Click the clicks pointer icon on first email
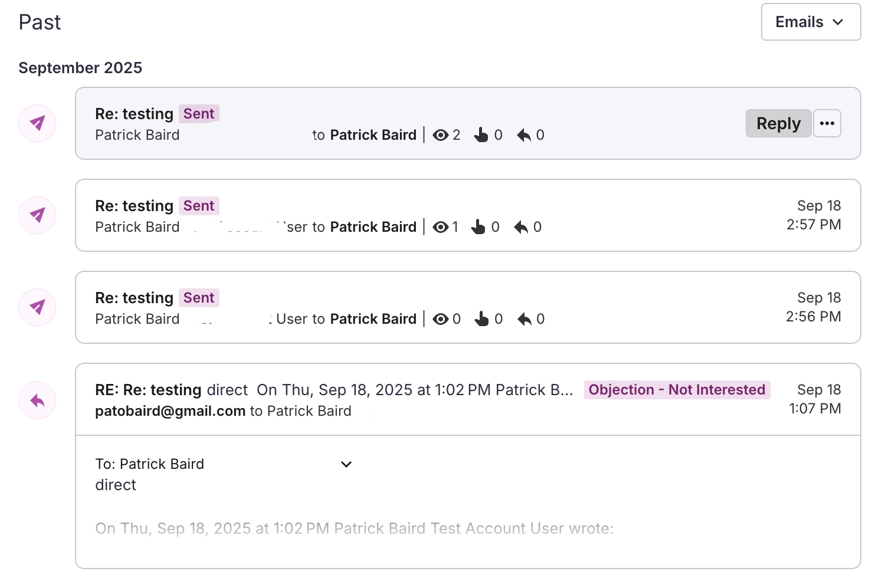Screen dimensions: 872x588 click(x=481, y=135)
